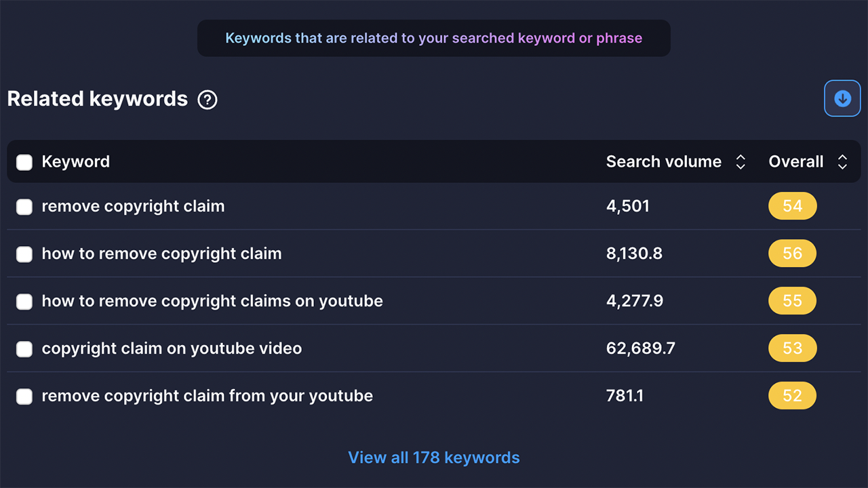Sort by Search volume arrows

click(x=741, y=162)
